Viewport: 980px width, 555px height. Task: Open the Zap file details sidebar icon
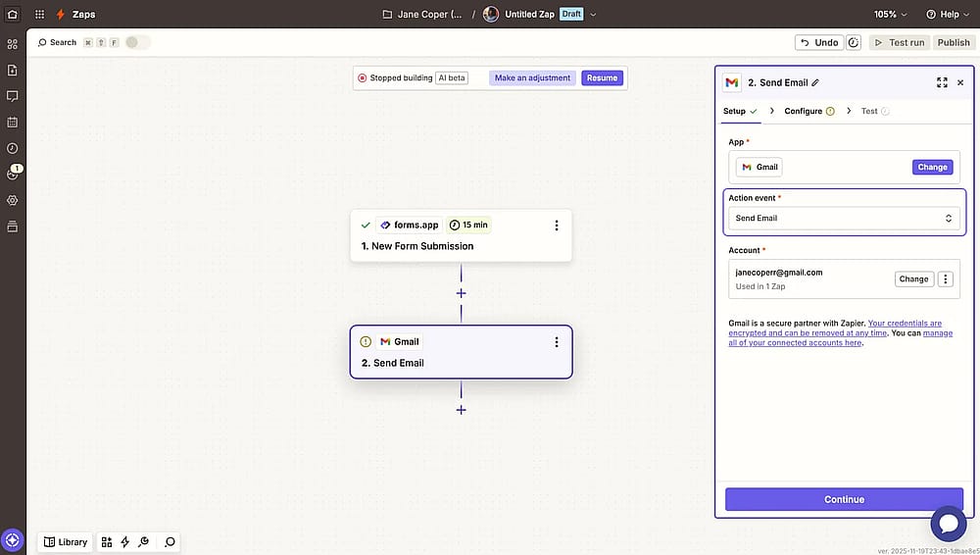point(12,70)
